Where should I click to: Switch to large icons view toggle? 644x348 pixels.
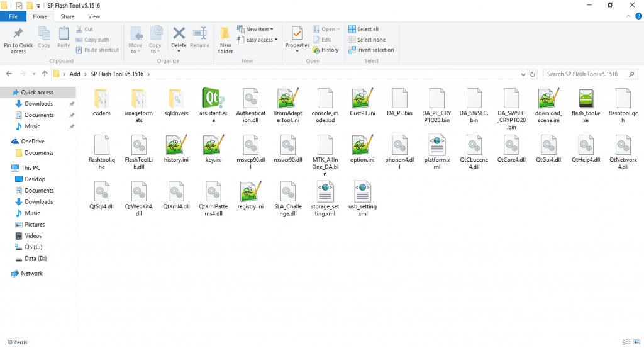pyautogui.click(x=637, y=342)
